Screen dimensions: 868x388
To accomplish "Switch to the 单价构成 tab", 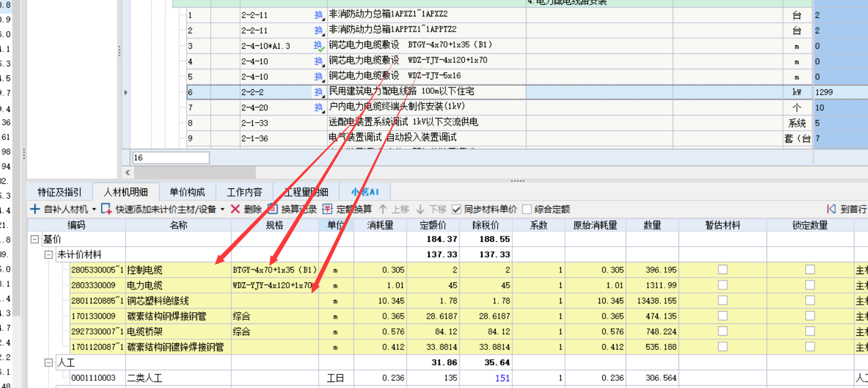I will (x=187, y=192).
